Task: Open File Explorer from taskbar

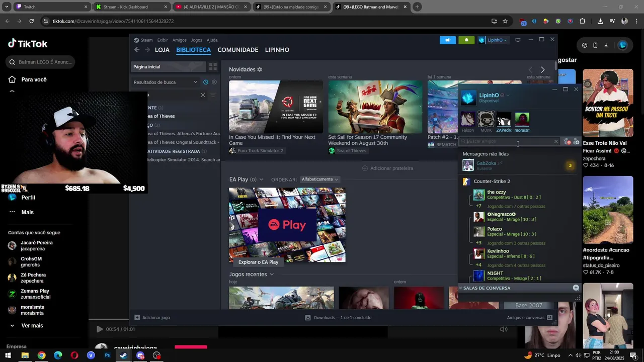Action: (25, 355)
